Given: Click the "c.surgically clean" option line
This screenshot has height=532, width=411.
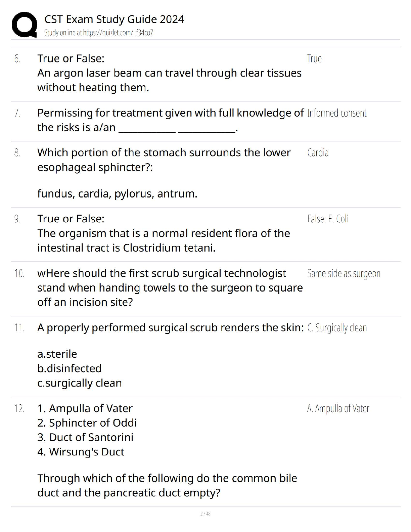Looking at the screenshot, I should [x=80, y=383].
